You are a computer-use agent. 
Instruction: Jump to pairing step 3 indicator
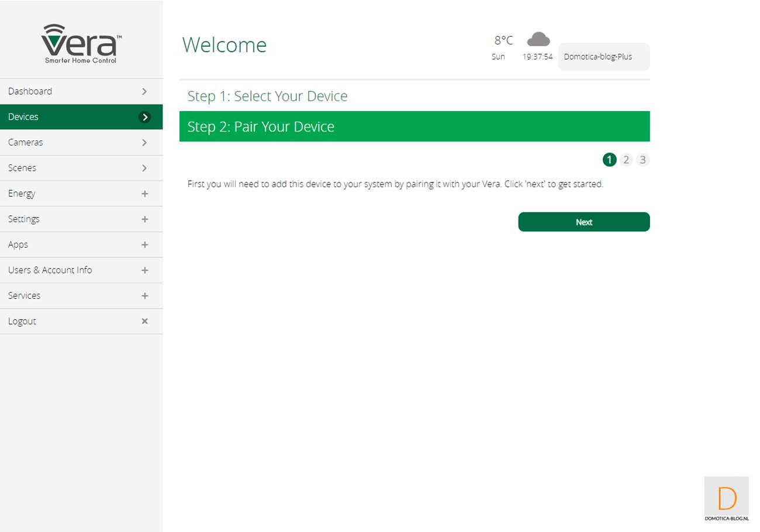pyautogui.click(x=642, y=160)
